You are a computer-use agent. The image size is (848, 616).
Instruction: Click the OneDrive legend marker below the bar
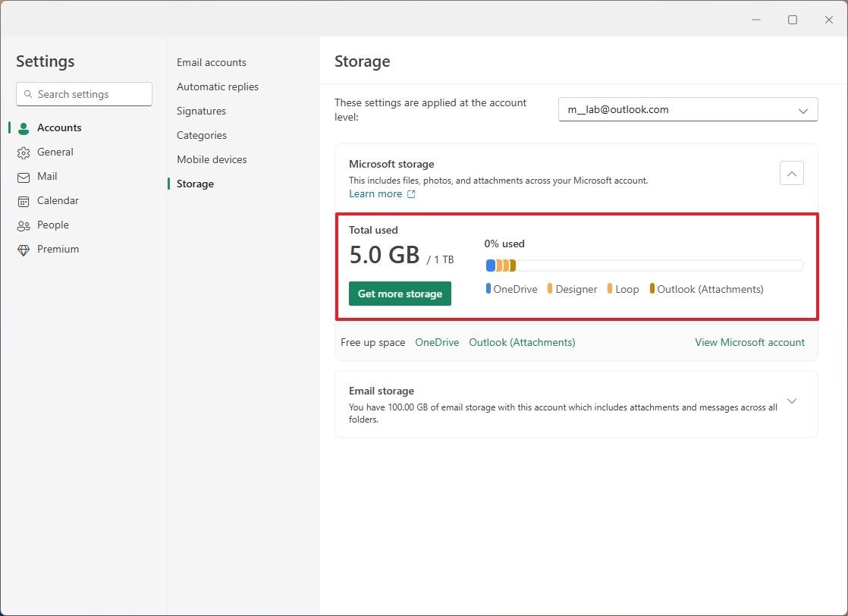coord(489,289)
